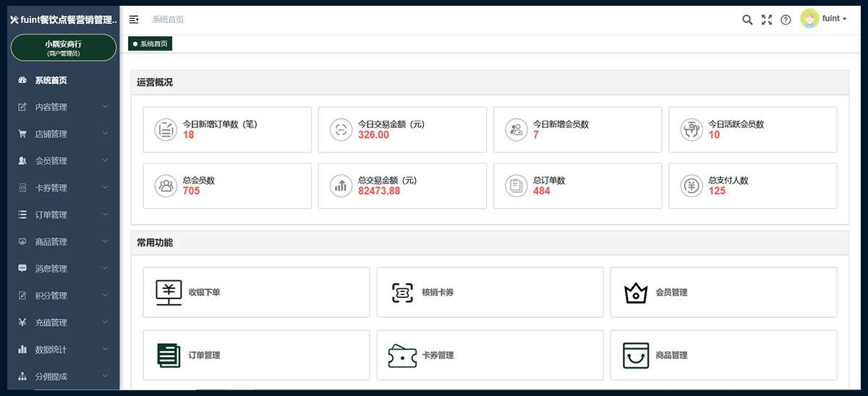
Task: Click the 总交易金额 value 82473.88
Action: point(379,191)
